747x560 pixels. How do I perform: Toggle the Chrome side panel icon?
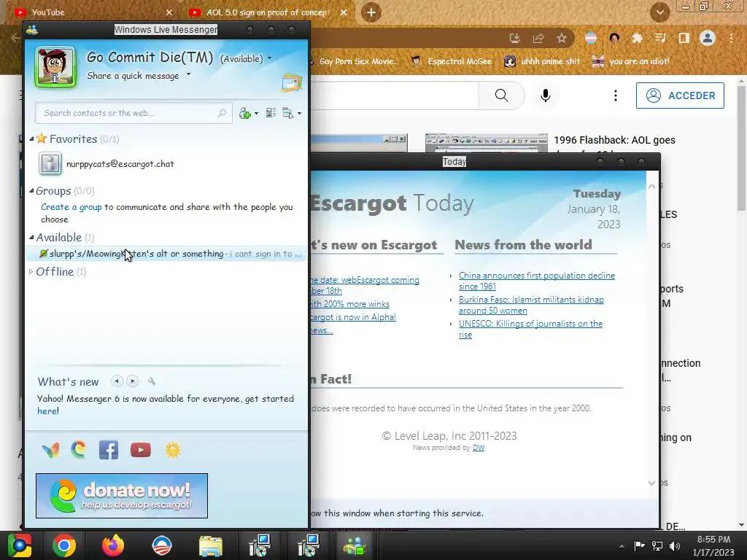pyautogui.click(x=684, y=38)
